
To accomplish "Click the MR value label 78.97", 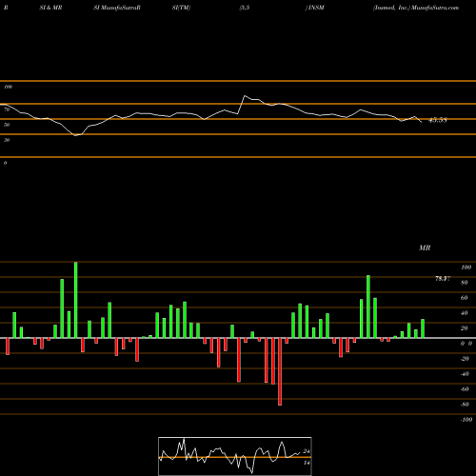I will [443, 279].
